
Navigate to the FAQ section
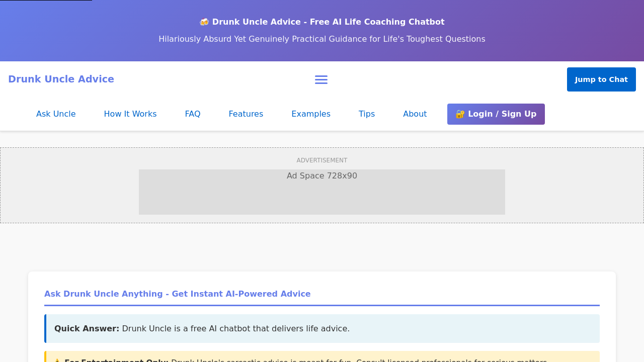click(x=193, y=114)
